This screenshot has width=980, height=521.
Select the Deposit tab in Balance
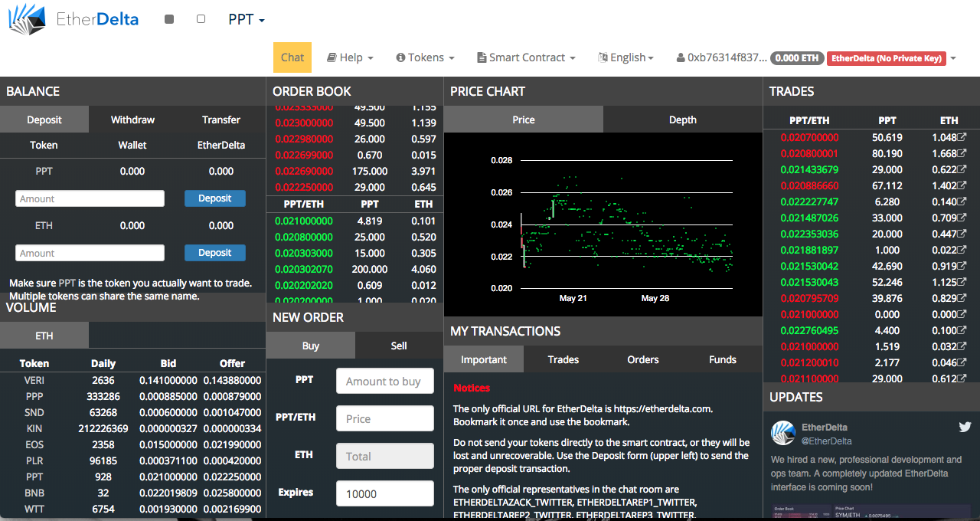pos(44,120)
